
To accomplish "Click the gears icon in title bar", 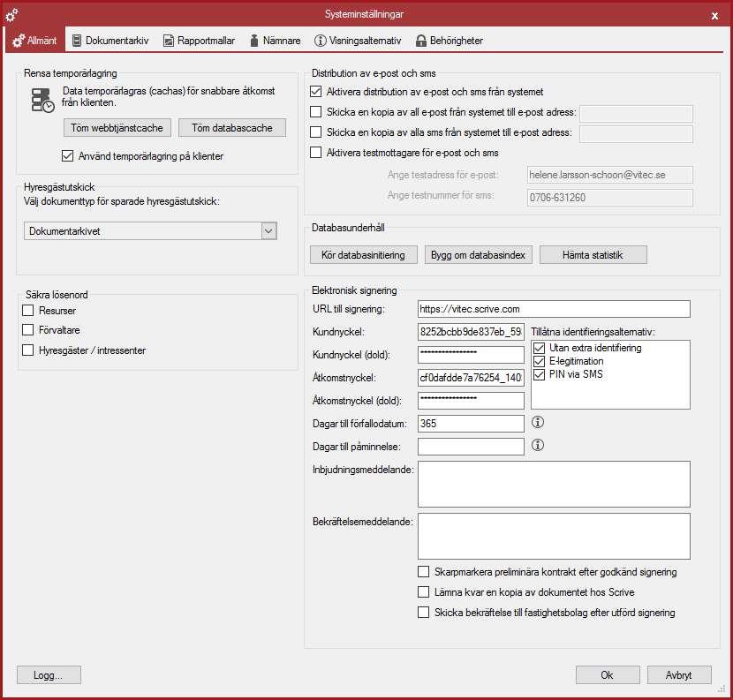I will coord(11,15).
